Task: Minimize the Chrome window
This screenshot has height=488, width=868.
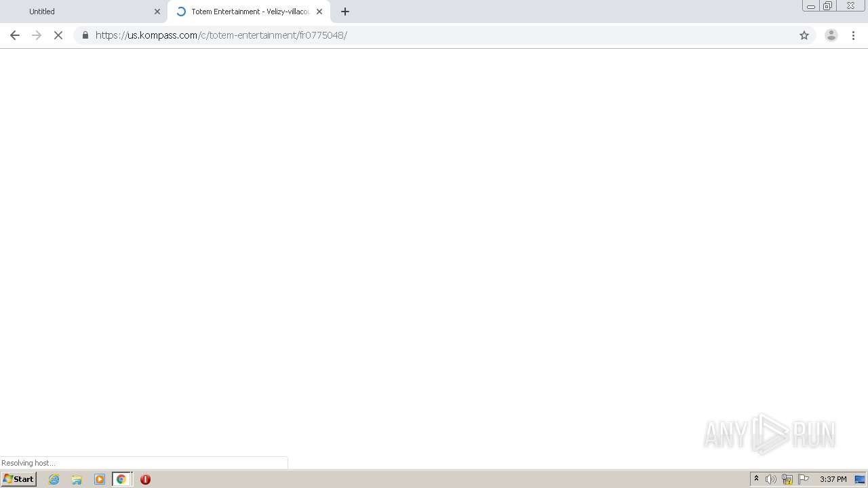Action: tap(811, 6)
